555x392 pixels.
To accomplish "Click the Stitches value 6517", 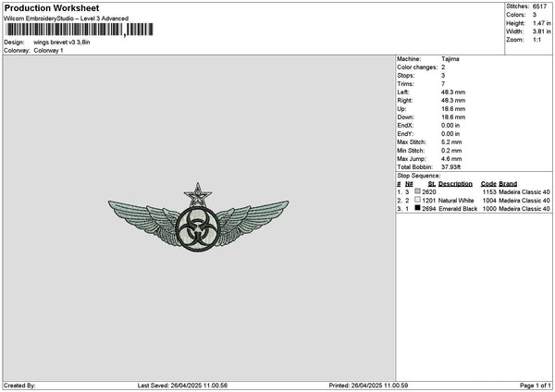I will [540, 6].
